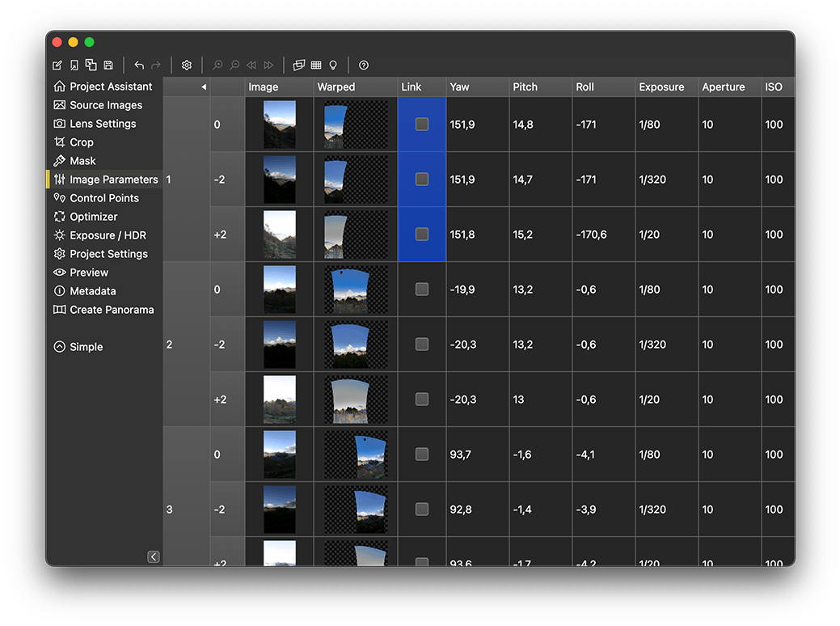Screen dimensions: 840x626
Task: Open Help with question mark icon
Action: (x=364, y=65)
